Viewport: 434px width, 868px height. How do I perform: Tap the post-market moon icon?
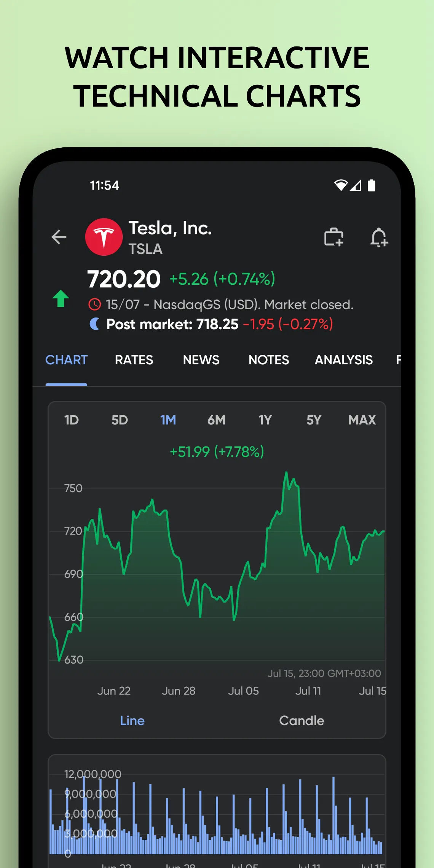point(94,324)
